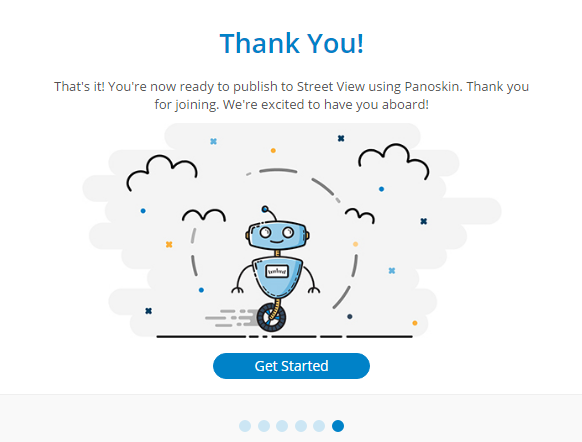Click the Panoskin welcome paragraph text

point(291,95)
